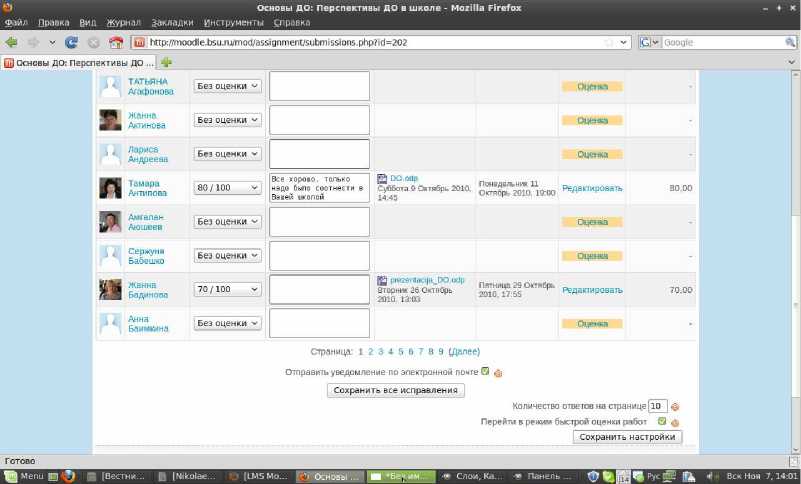Click the DO.odp file icon

382,178
